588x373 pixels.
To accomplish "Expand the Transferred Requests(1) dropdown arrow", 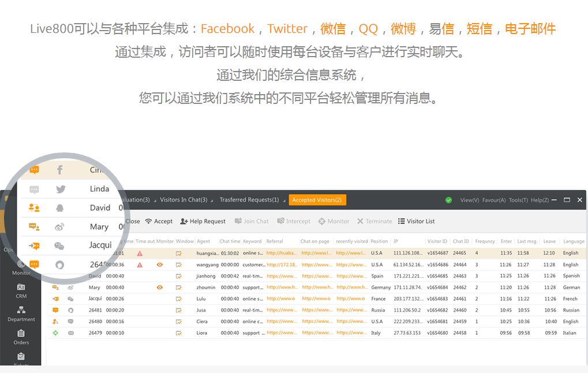I will tap(283, 200).
